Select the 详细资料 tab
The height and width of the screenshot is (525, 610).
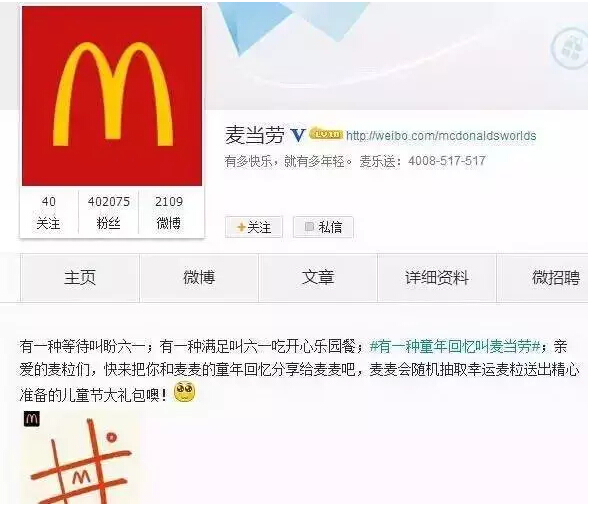(437, 278)
